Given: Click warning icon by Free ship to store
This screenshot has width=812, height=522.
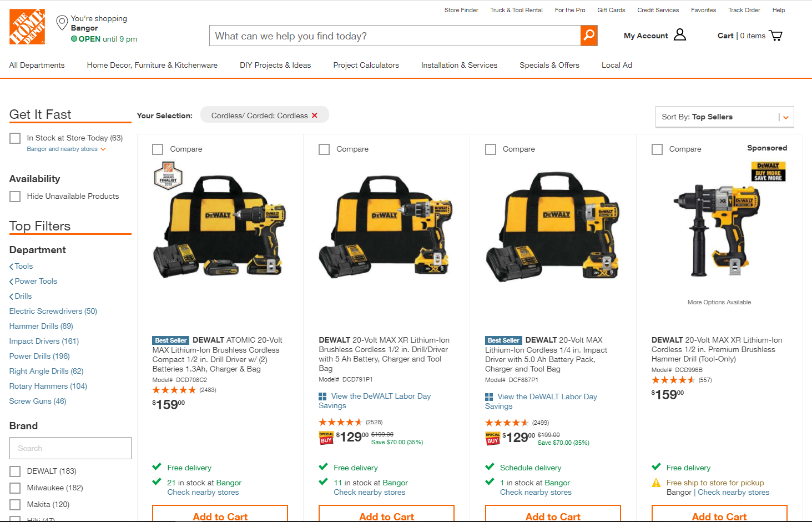Looking at the screenshot, I should [657, 483].
